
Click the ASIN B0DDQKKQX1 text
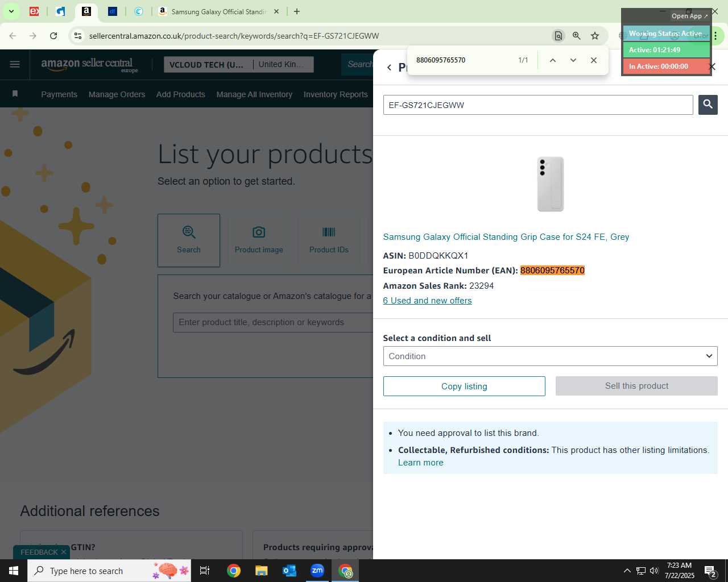(438, 256)
